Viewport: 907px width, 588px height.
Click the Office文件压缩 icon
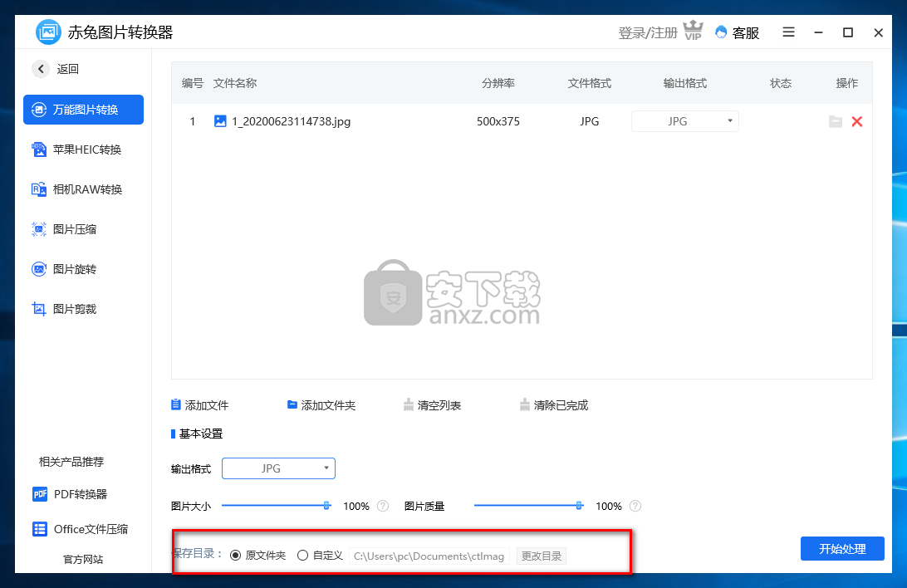tap(40, 529)
